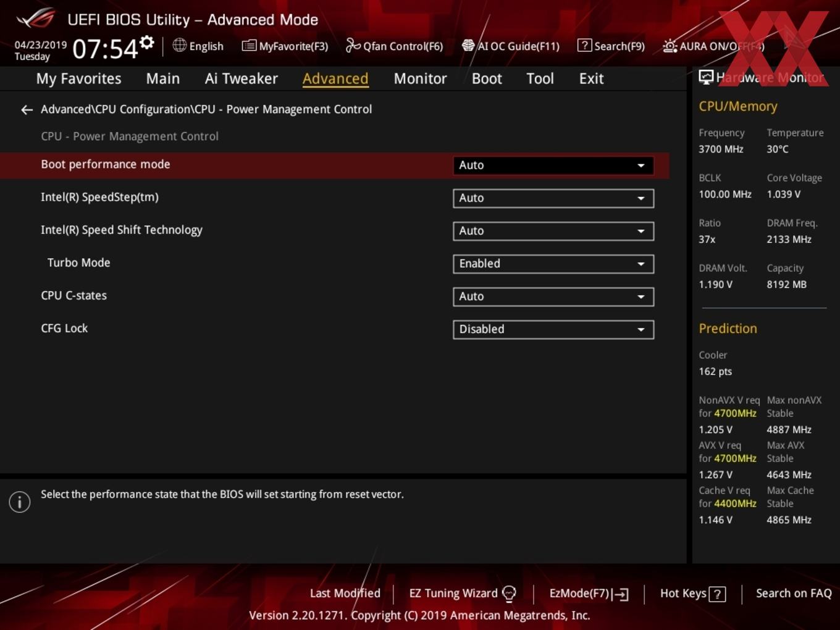Open the Tool tab

pyautogui.click(x=540, y=78)
